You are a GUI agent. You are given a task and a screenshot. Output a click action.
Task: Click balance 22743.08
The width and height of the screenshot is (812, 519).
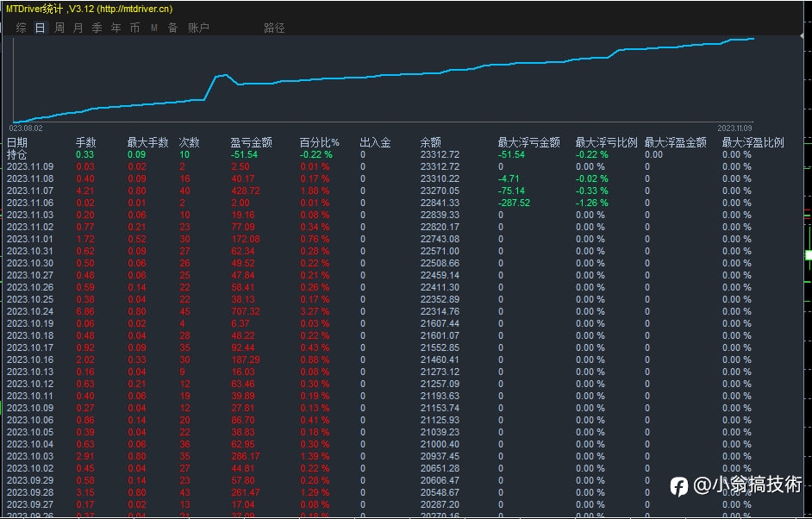(440, 239)
